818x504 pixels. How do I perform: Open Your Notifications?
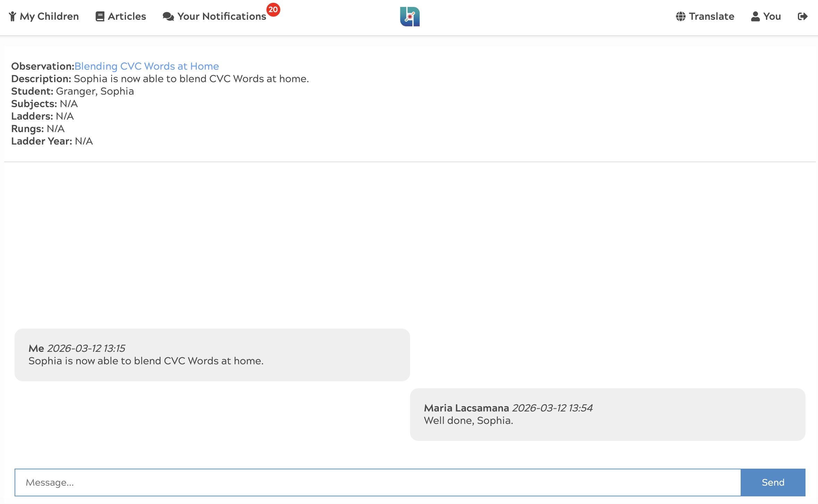coord(221,16)
